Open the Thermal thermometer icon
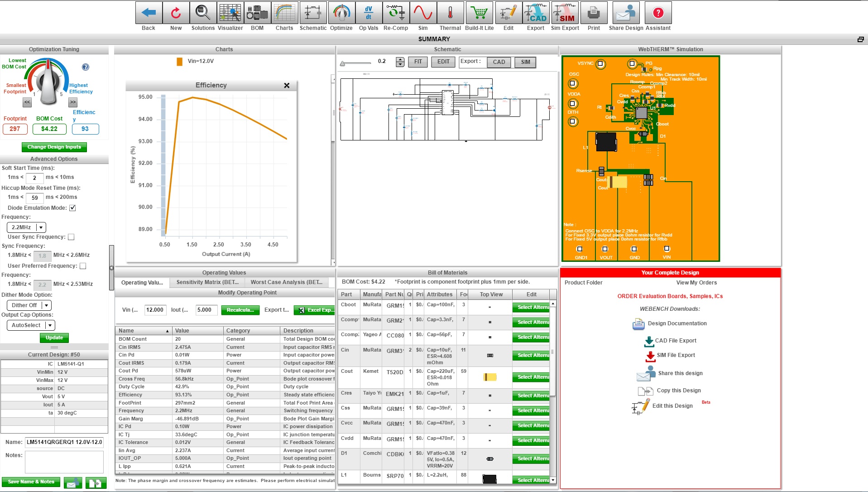 click(x=450, y=13)
